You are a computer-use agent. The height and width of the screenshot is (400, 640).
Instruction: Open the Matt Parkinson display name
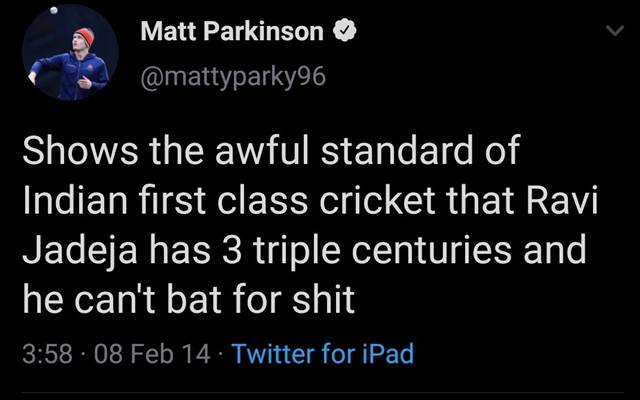pyautogui.click(x=232, y=31)
